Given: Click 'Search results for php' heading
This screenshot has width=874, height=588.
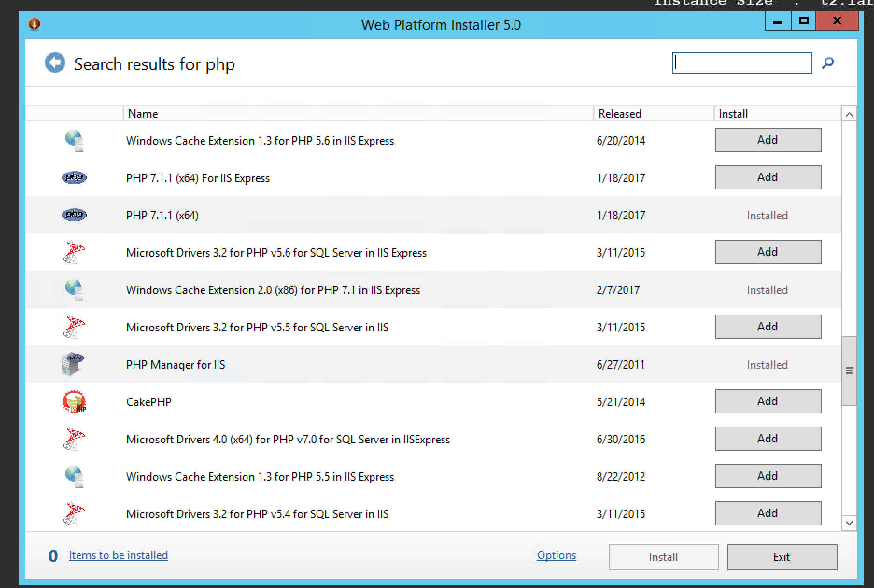Looking at the screenshot, I should coord(154,64).
